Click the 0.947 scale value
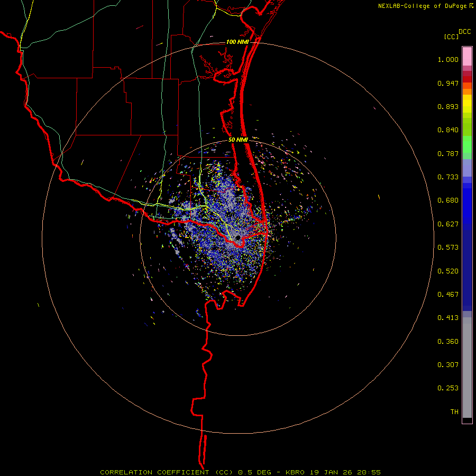The height and width of the screenshot is (476, 476). click(448, 83)
